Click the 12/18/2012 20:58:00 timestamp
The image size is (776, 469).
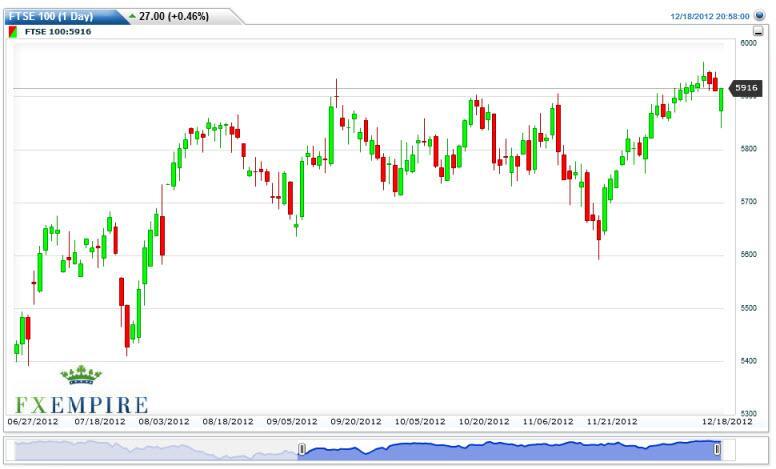(712, 17)
